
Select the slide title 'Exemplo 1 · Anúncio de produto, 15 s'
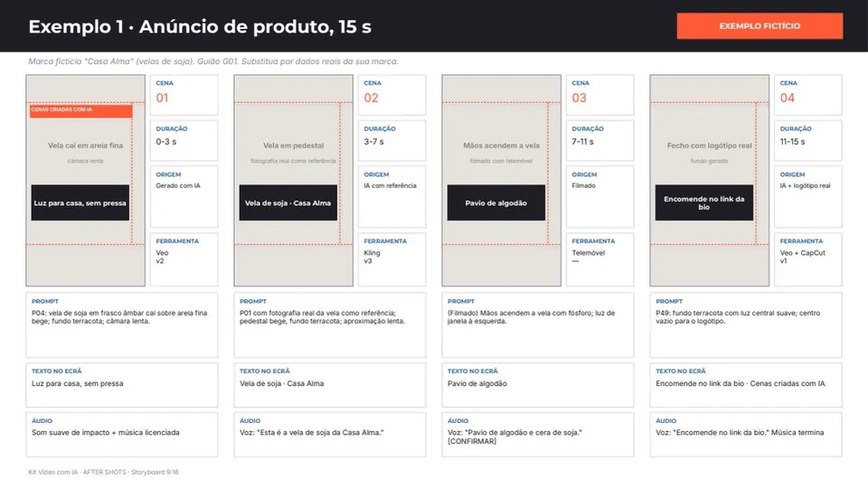click(x=200, y=26)
